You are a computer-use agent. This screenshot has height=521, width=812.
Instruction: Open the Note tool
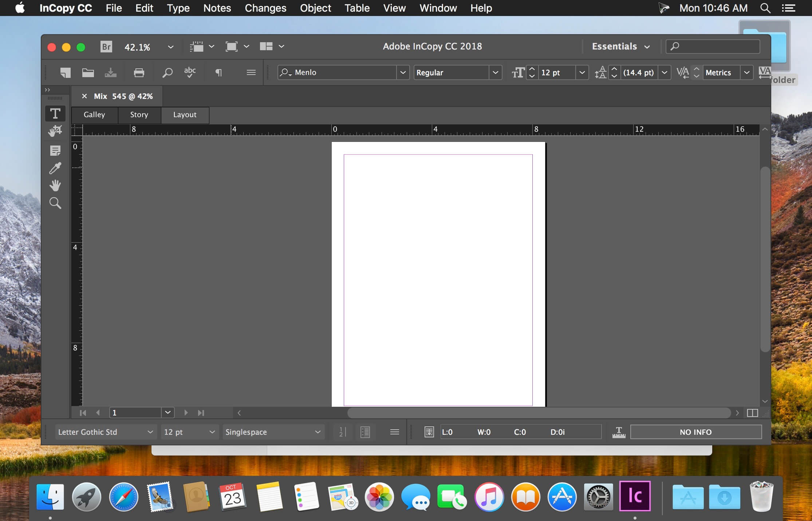[55, 151]
